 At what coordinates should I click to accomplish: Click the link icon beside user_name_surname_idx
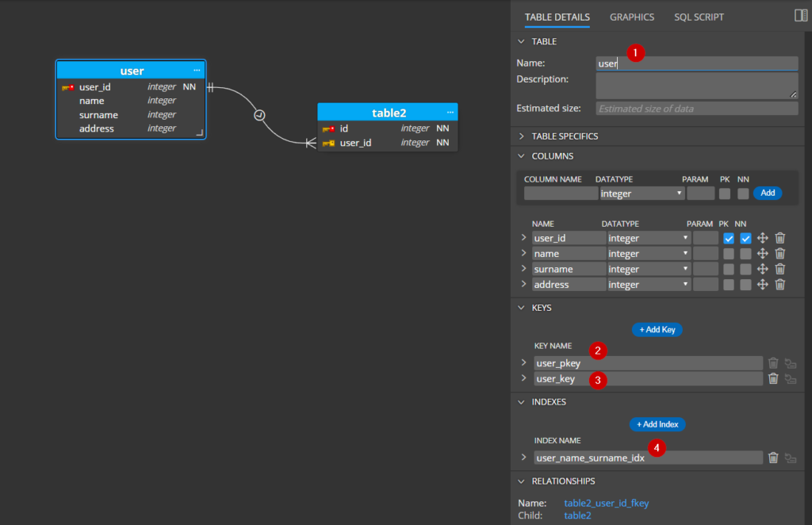[791, 458]
